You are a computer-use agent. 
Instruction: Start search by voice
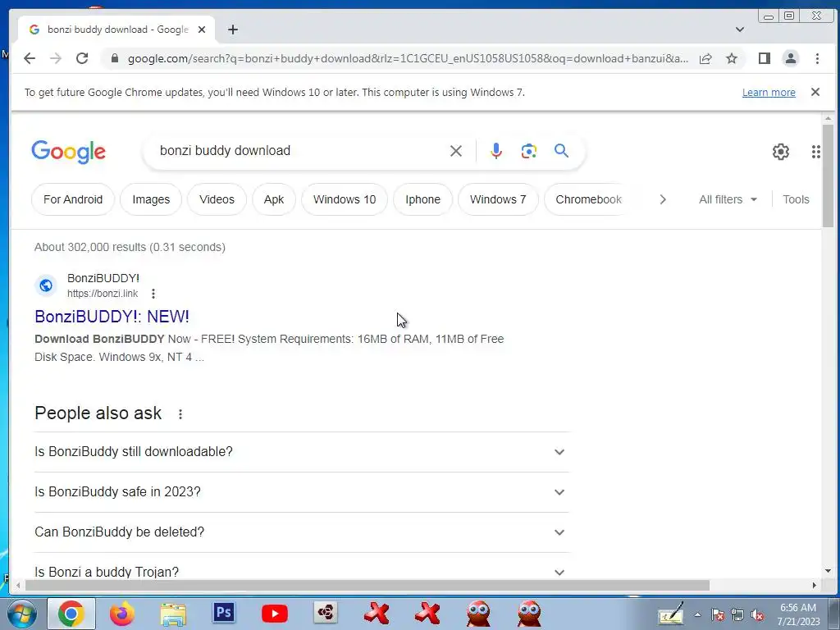pyautogui.click(x=496, y=151)
